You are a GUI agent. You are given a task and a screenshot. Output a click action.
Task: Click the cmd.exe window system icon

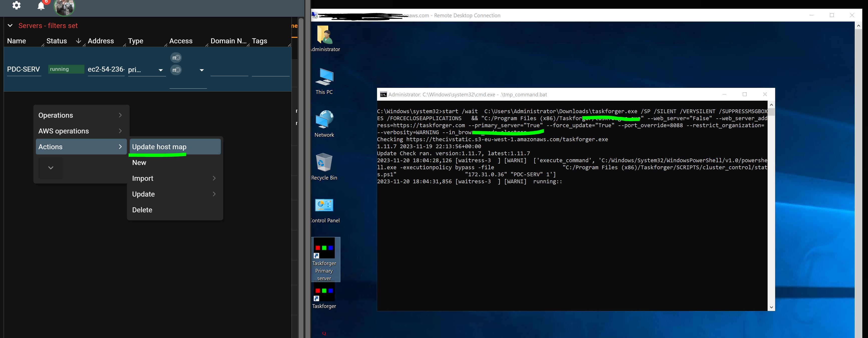384,94
